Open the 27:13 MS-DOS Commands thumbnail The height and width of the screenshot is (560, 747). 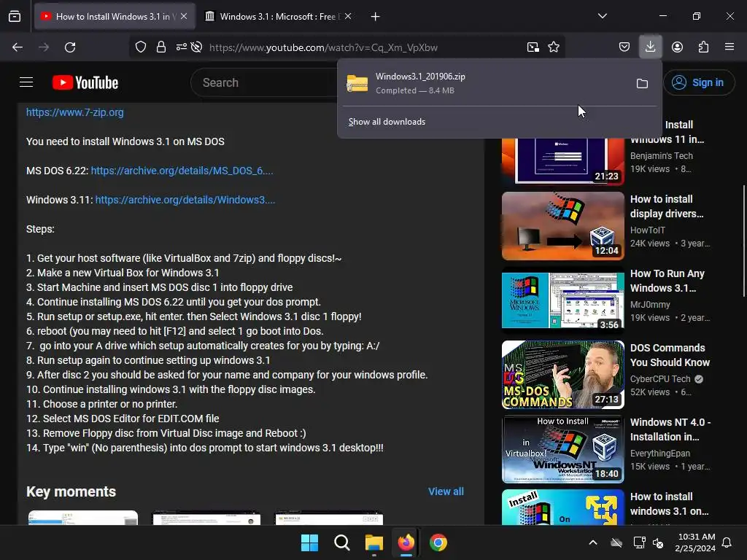(x=563, y=375)
